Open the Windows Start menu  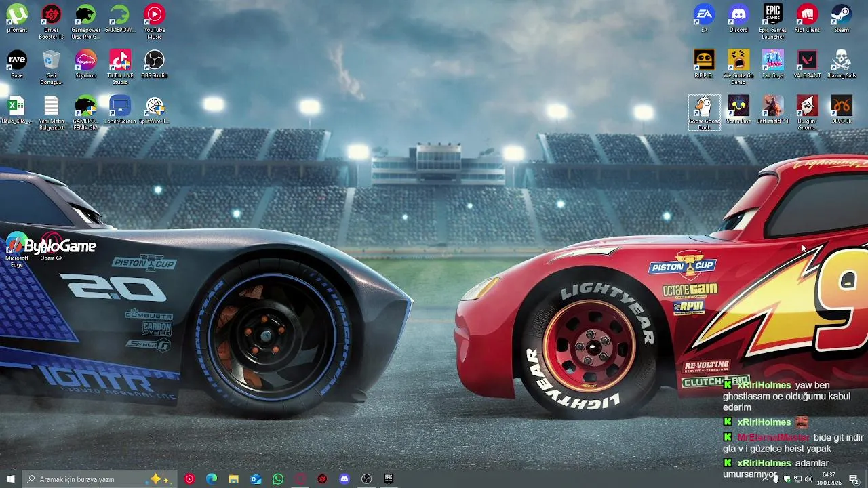(x=10, y=479)
